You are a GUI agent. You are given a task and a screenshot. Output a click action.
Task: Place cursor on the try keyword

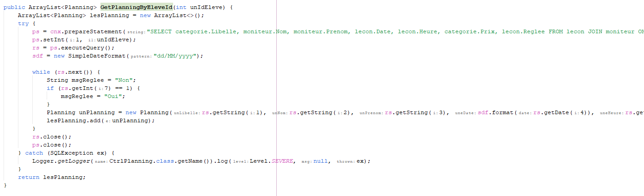pos(23,24)
